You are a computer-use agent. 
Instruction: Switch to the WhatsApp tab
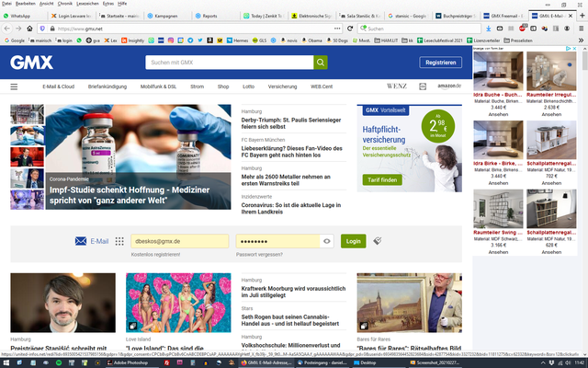coord(23,16)
